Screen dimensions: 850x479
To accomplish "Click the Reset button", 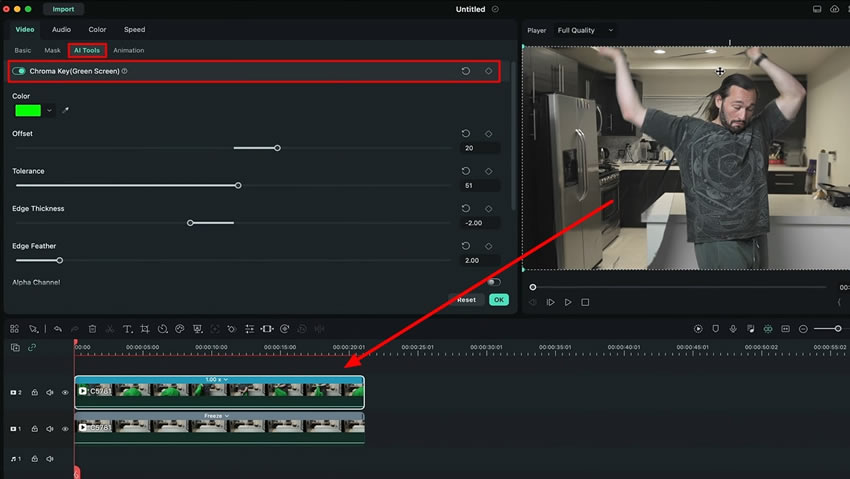I will pyautogui.click(x=466, y=300).
